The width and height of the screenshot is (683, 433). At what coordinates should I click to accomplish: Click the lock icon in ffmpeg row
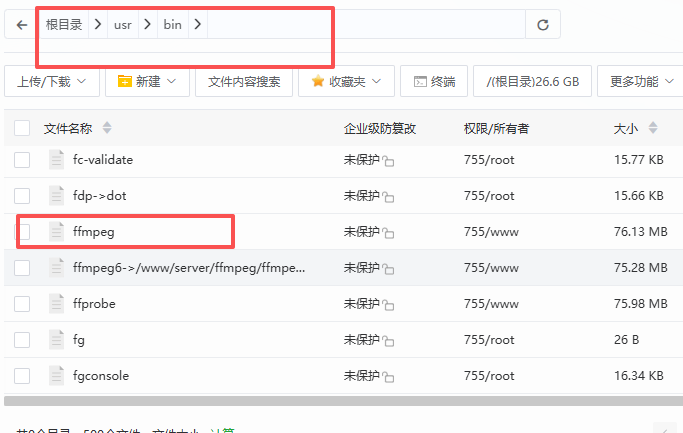[388, 233]
